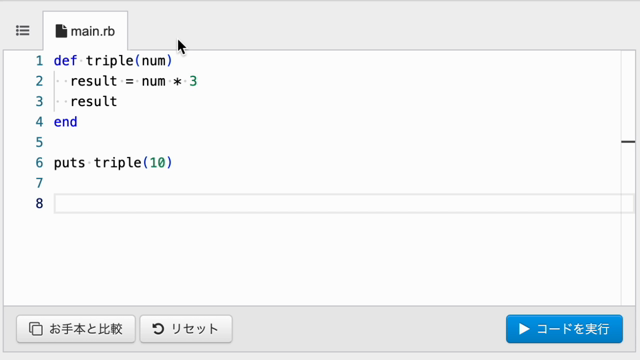Click the main.rb file icon
Image resolution: width=640 pixels, height=360 pixels.
pyautogui.click(x=61, y=31)
